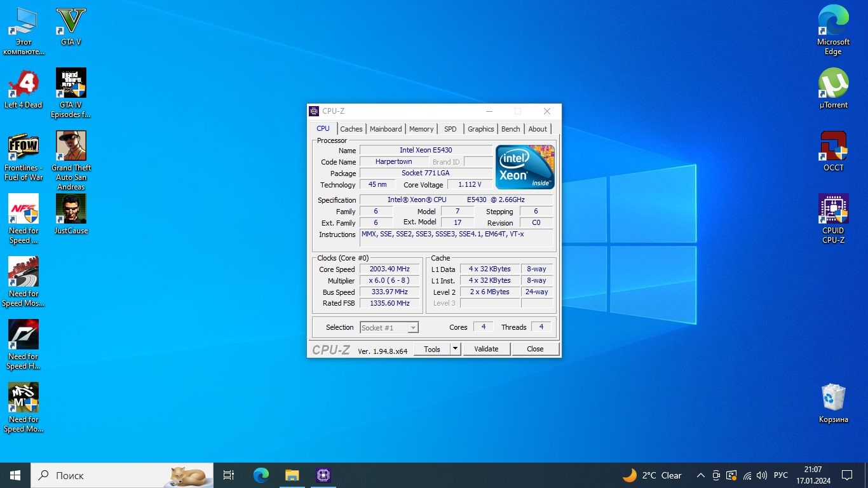Open the Socket #1 selection dropdown

point(389,327)
